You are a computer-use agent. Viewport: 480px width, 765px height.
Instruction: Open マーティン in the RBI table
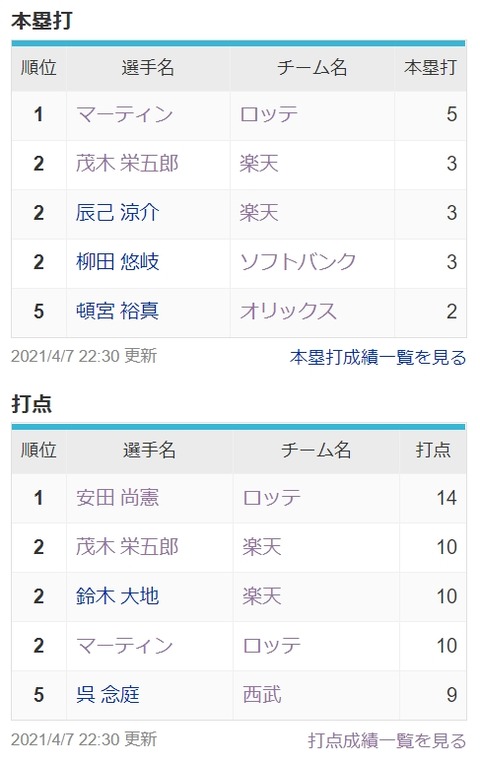[x=124, y=645]
